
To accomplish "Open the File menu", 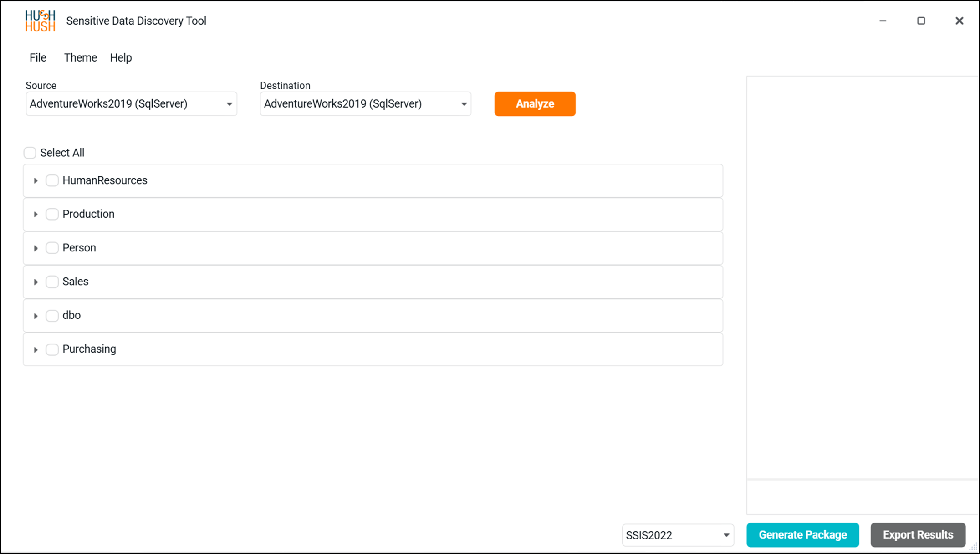I will (38, 57).
